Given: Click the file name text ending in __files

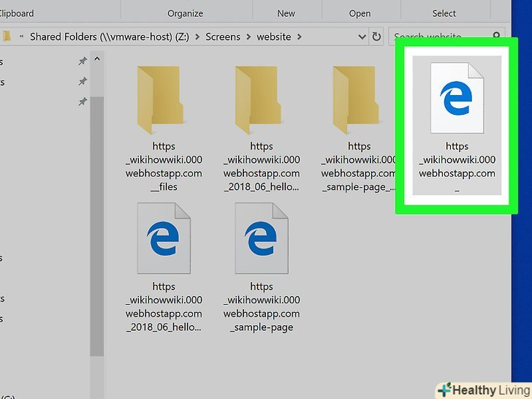Looking at the screenshot, I should pyautogui.click(x=164, y=167).
